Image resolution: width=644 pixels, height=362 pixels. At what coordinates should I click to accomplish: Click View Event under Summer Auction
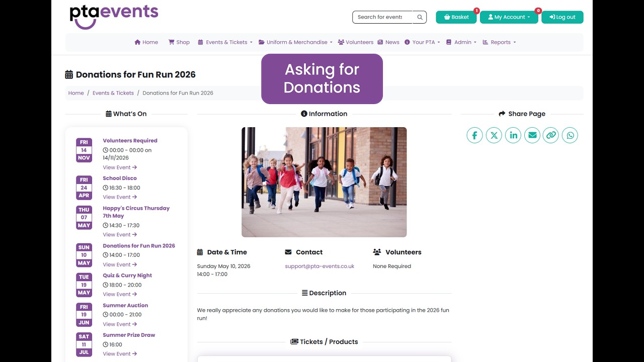[x=120, y=324]
